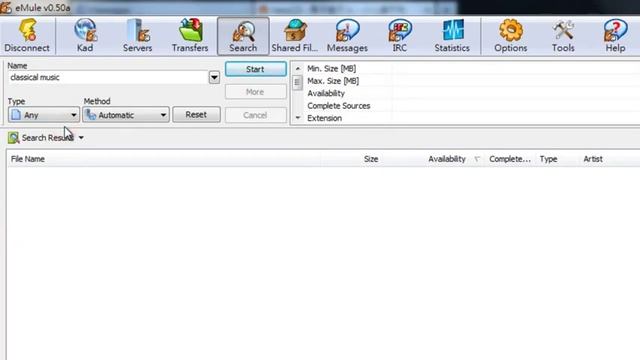The image size is (640, 360).
Task: Open the Options dialog
Action: pos(511,36)
